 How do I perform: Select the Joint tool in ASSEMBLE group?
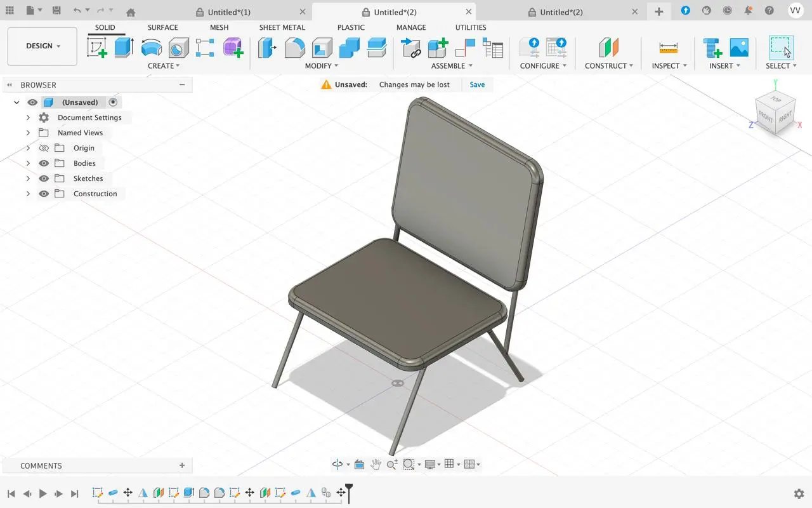465,48
